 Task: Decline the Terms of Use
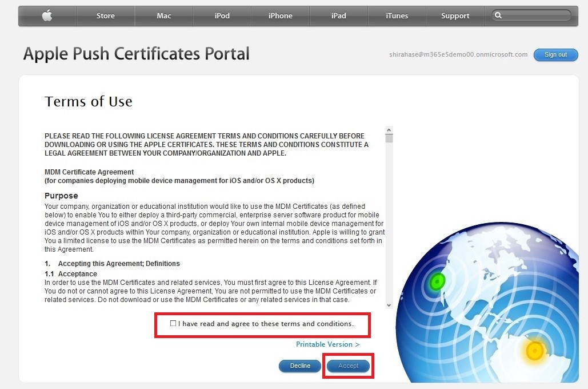click(x=300, y=366)
